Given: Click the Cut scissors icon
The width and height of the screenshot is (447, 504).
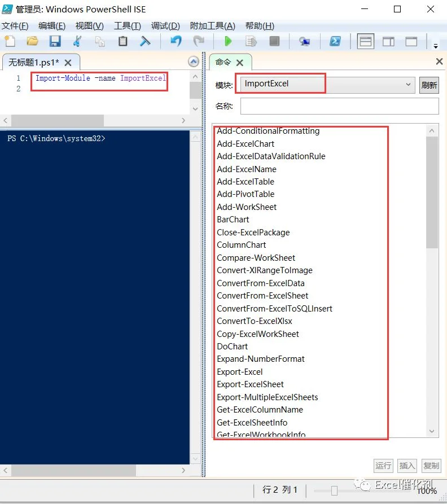Looking at the screenshot, I should pyautogui.click(x=77, y=41).
